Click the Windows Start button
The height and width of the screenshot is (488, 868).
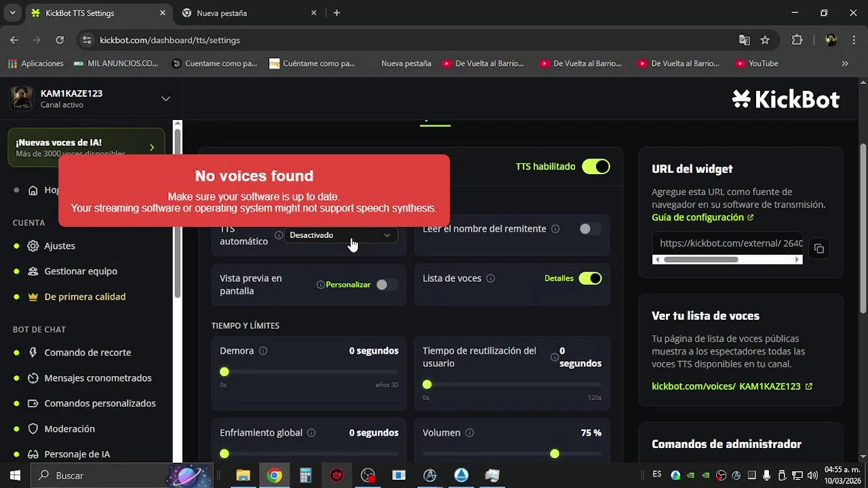[x=15, y=476]
